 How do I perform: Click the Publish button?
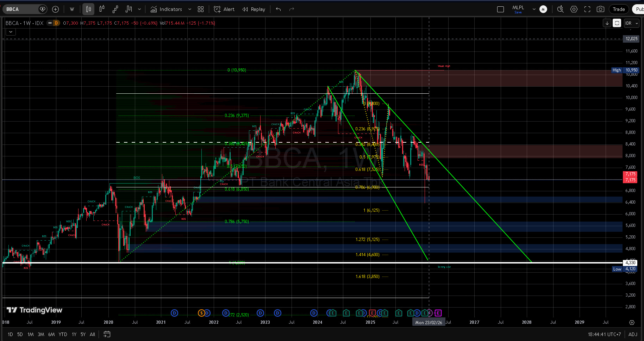click(x=639, y=9)
